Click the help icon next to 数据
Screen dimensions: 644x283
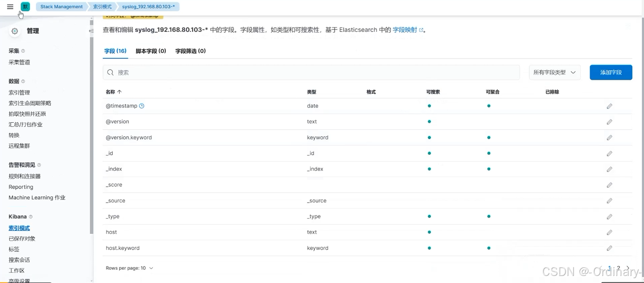tap(23, 81)
